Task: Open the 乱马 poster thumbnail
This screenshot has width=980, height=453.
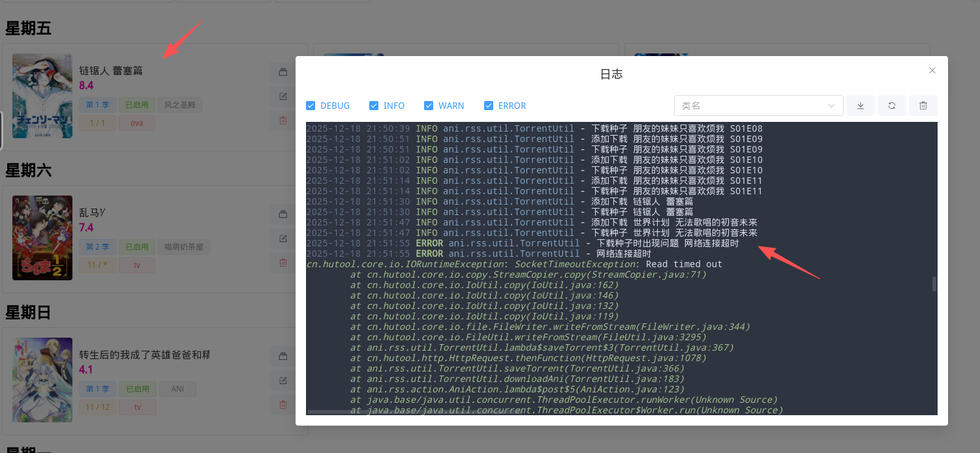Action: click(x=42, y=238)
